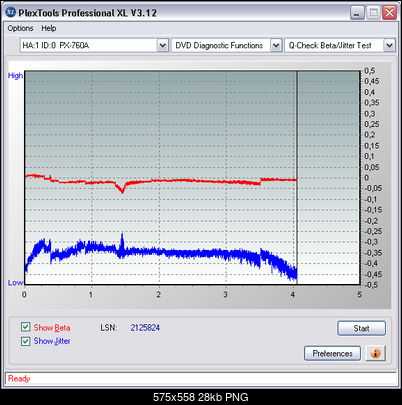Click the vertical end marker line in graph
The width and height of the screenshot is (402, 405).
(297, 177)
